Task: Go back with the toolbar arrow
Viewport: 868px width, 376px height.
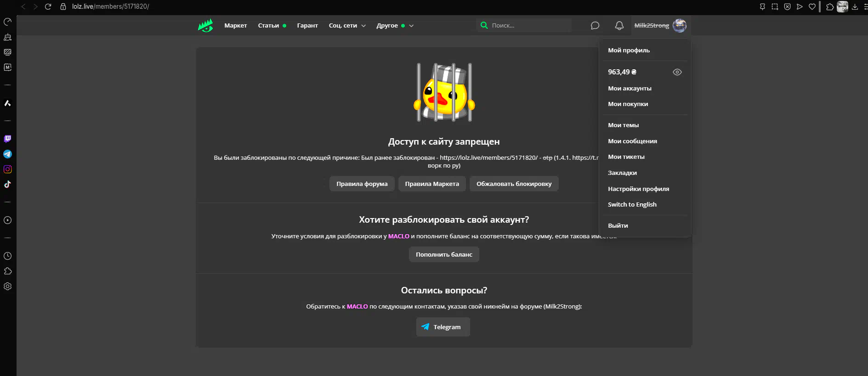Action: 23,7
